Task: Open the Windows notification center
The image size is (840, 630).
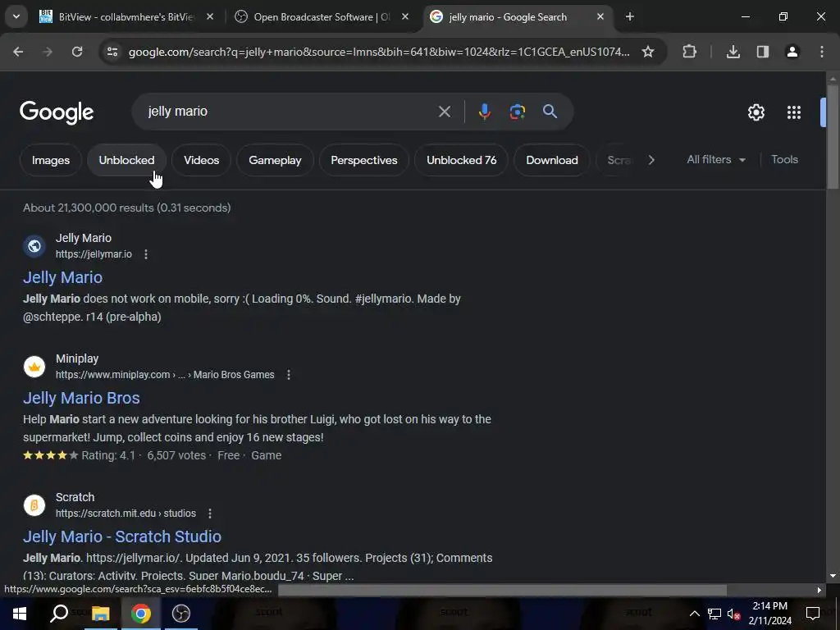Action: (813, 614)
